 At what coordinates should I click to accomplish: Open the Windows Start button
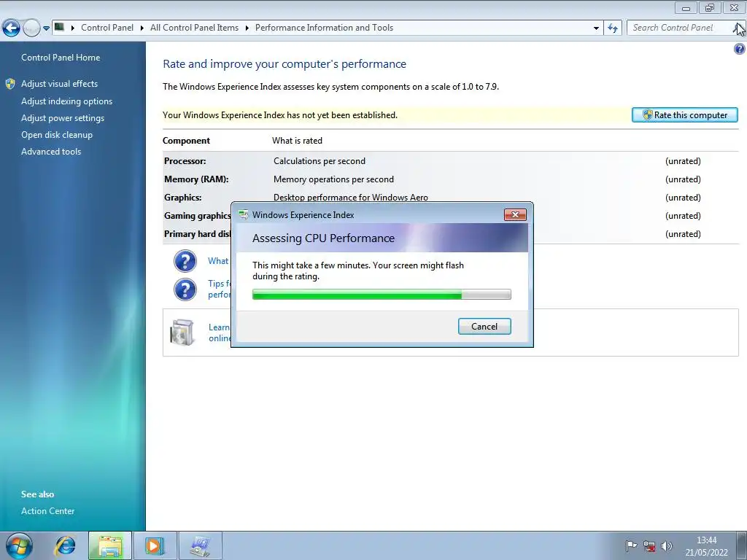pos(19,545)
